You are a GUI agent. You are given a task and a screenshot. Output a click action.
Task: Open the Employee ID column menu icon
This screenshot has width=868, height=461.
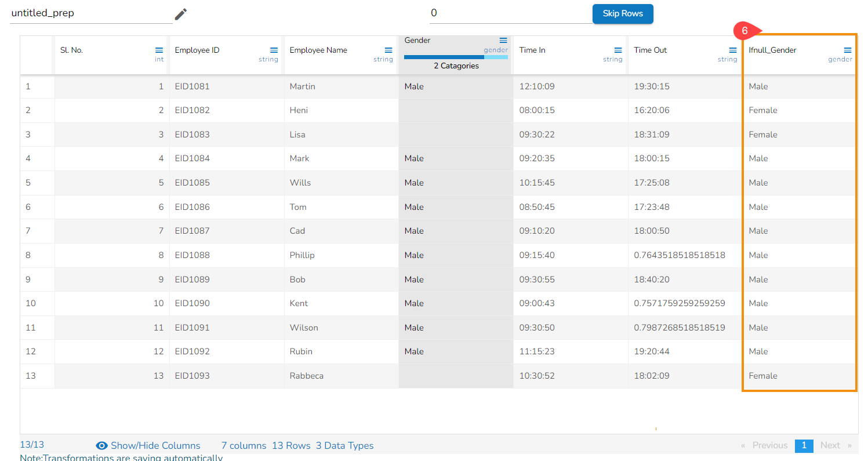274,50
